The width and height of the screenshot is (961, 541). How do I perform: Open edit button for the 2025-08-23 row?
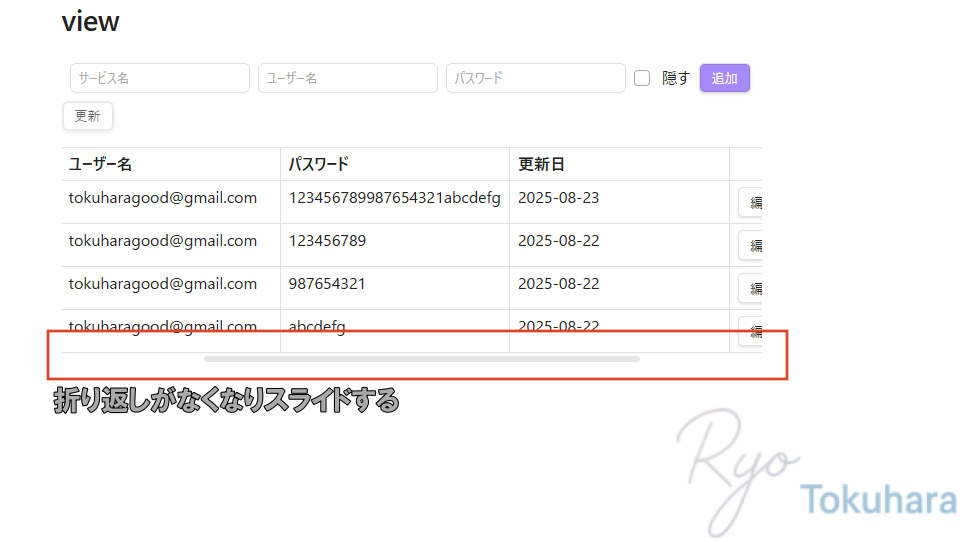coord(752,203)
